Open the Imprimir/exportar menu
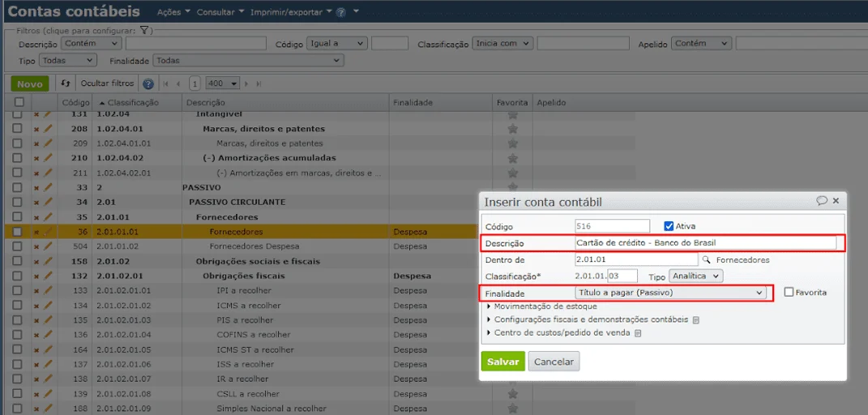 [x=291, y=11]
